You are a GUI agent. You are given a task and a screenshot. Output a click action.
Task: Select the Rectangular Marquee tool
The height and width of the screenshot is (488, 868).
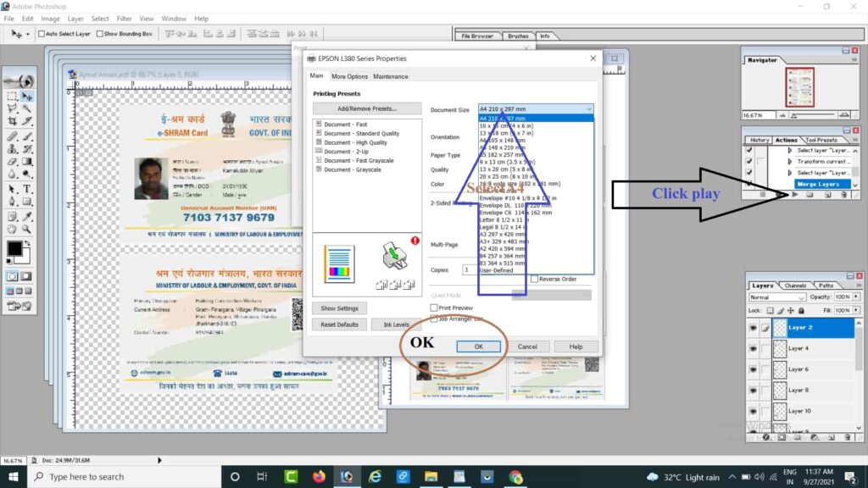pyautogui.click(x=12, y=97)
